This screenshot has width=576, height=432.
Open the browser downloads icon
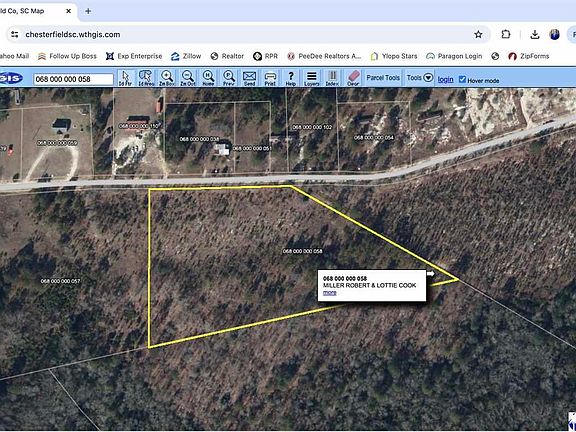[535, 35]
